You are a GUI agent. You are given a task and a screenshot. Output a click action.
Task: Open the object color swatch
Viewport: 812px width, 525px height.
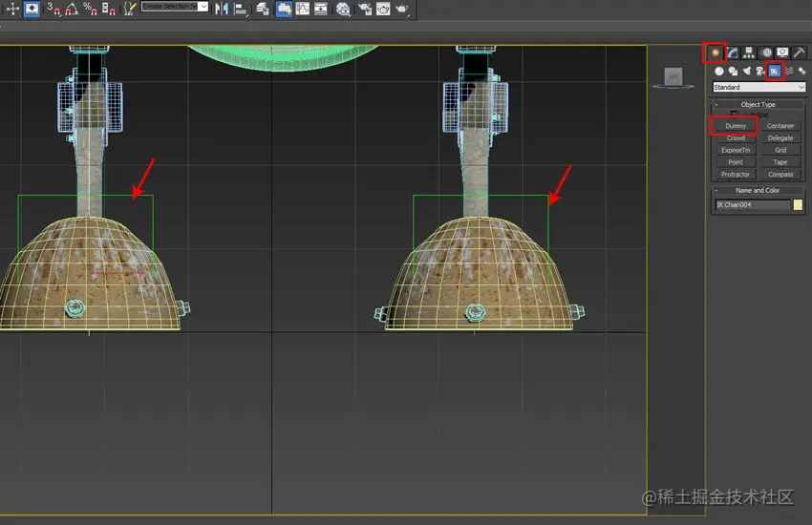pos(798,205)
